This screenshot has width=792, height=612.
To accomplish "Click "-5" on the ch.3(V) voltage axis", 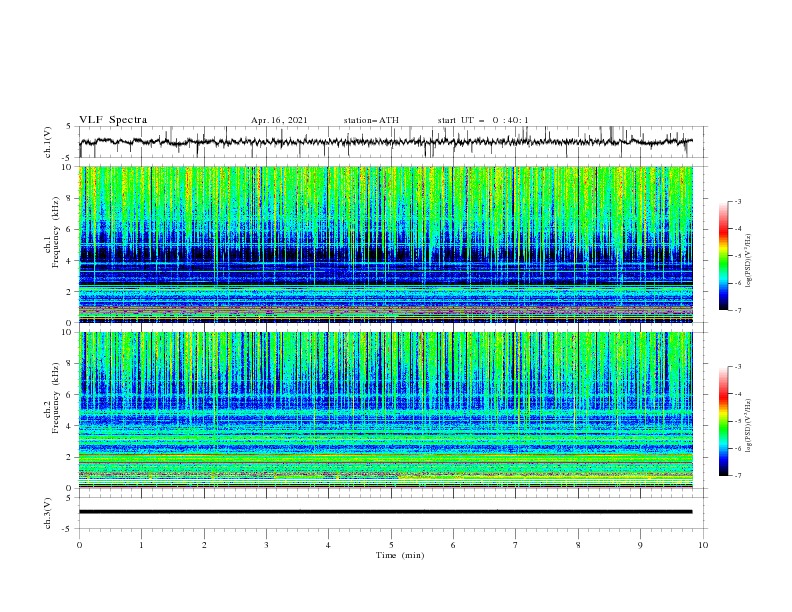I will pyautogui.click(x=68, y=529).
